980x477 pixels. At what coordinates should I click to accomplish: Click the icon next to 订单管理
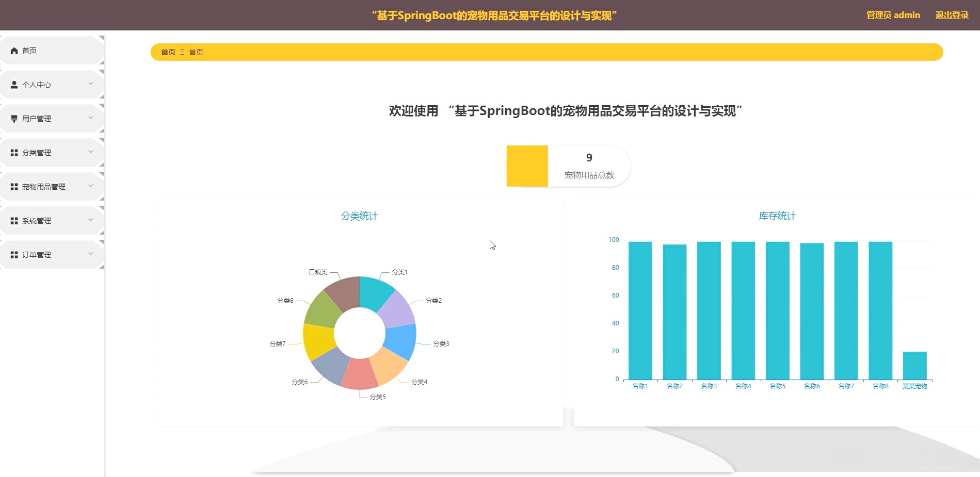14,254
